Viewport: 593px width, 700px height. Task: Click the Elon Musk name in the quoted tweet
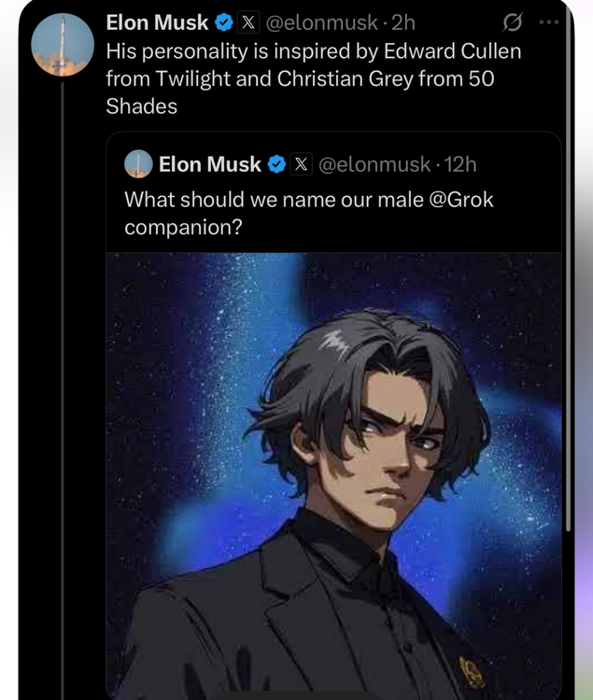pyautogui.click(x=210, y=165)
